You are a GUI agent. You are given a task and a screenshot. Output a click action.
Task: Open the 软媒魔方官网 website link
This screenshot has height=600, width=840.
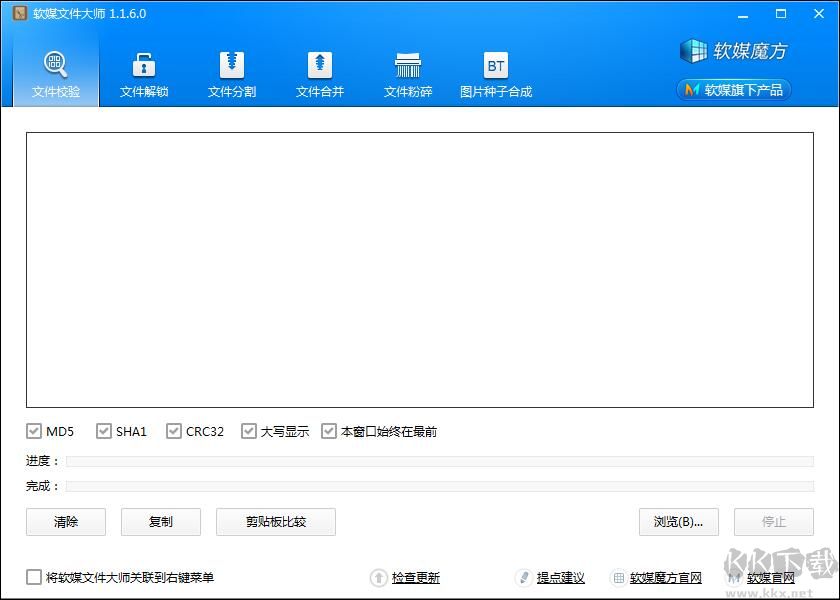point(662,578)
